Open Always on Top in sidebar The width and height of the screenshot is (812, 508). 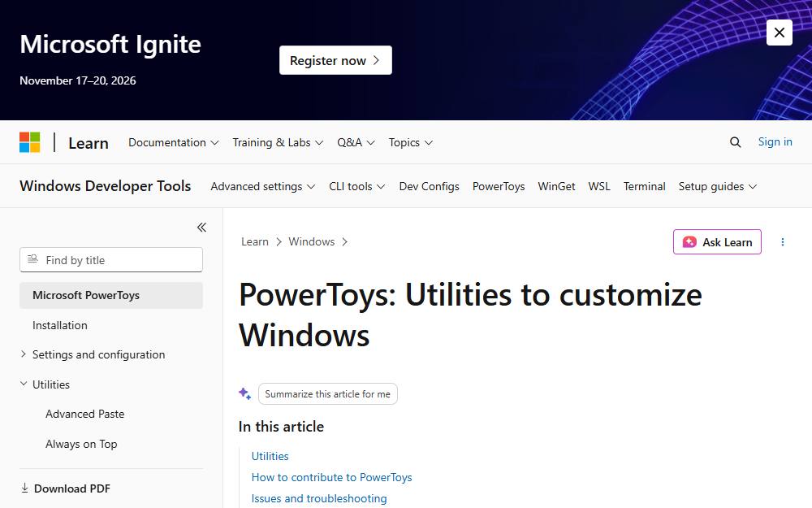(x=81, y=445)
